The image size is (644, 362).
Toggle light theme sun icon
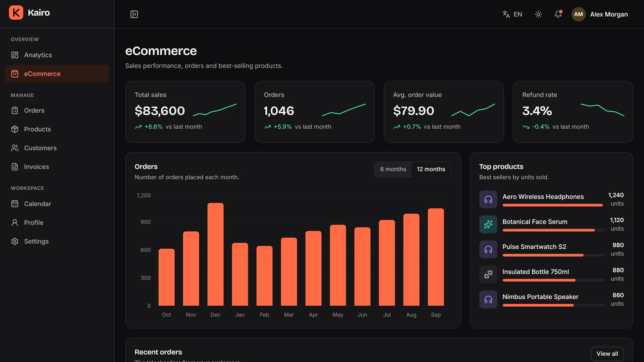[x=538, y=14]
